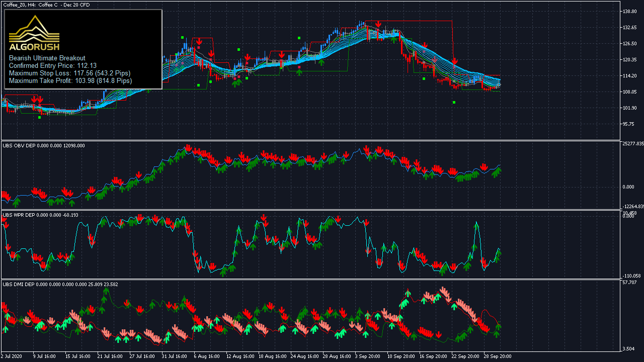Click the '2 Jul 2020' date label
The image size is (644, 362).
(12, 356)
